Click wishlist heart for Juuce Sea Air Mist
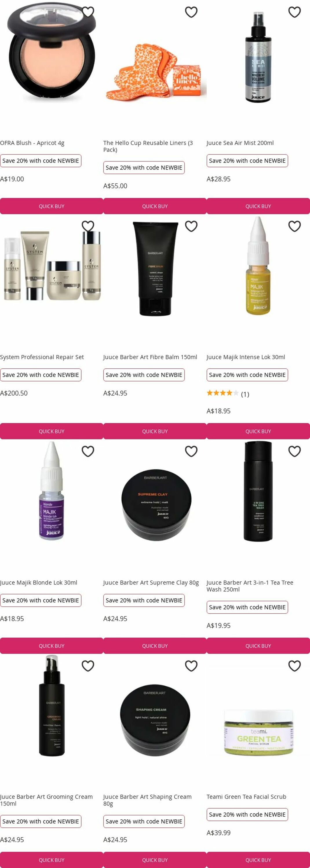This screenshot has height=868, width=310. pos(294,12)
